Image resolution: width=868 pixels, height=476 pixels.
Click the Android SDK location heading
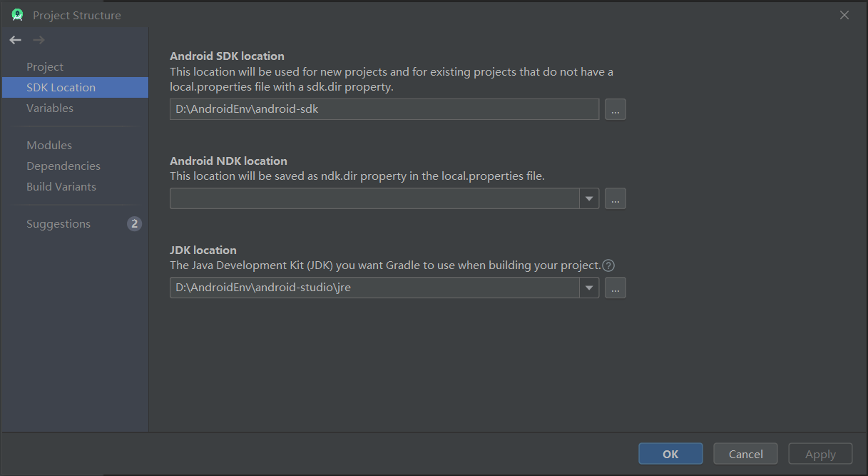[227, 56]
